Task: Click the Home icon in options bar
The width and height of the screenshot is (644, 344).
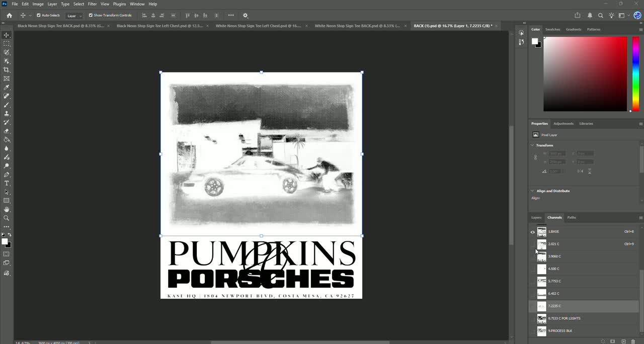Action: pyautogui.click(x=9, y=16)
